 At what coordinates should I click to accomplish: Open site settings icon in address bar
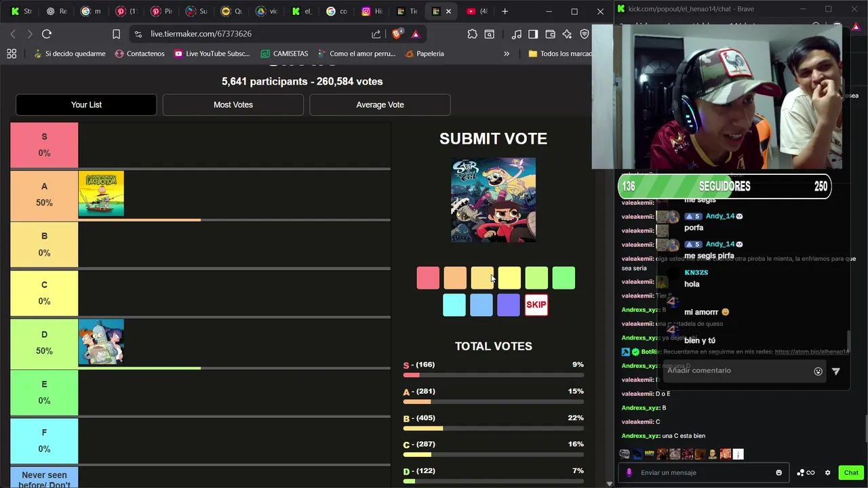tap(138, 34)
